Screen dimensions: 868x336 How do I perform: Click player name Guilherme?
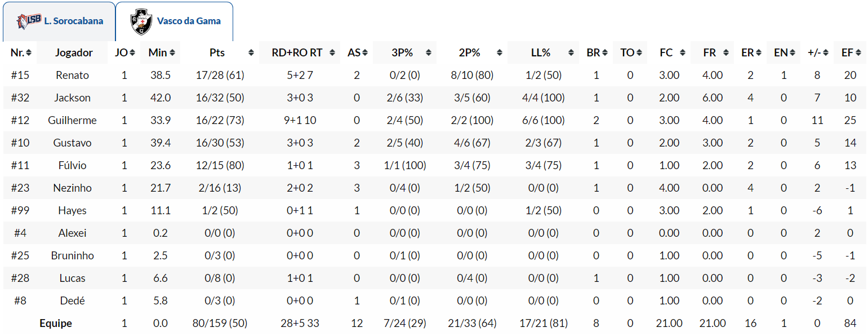pos(72,120)
